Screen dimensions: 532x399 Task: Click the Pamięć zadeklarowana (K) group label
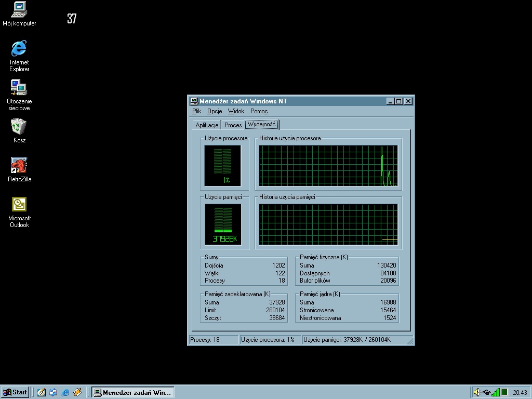coord(237,294)
